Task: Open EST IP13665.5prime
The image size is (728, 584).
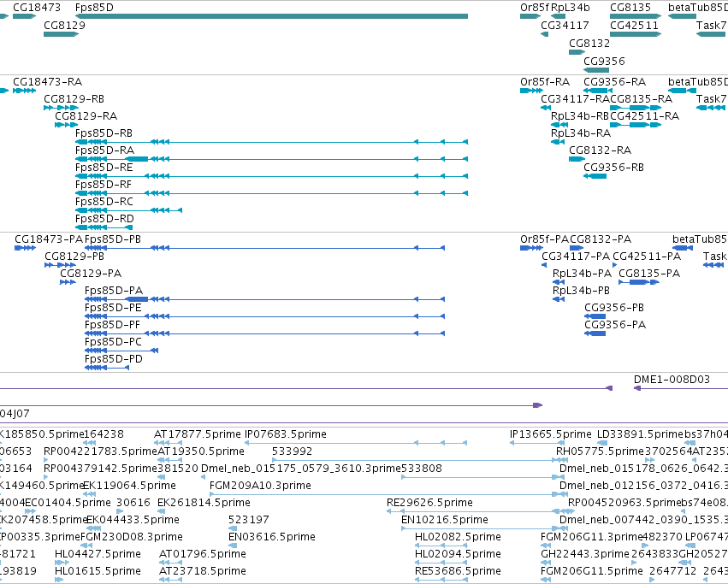Action: coord(551,434)
